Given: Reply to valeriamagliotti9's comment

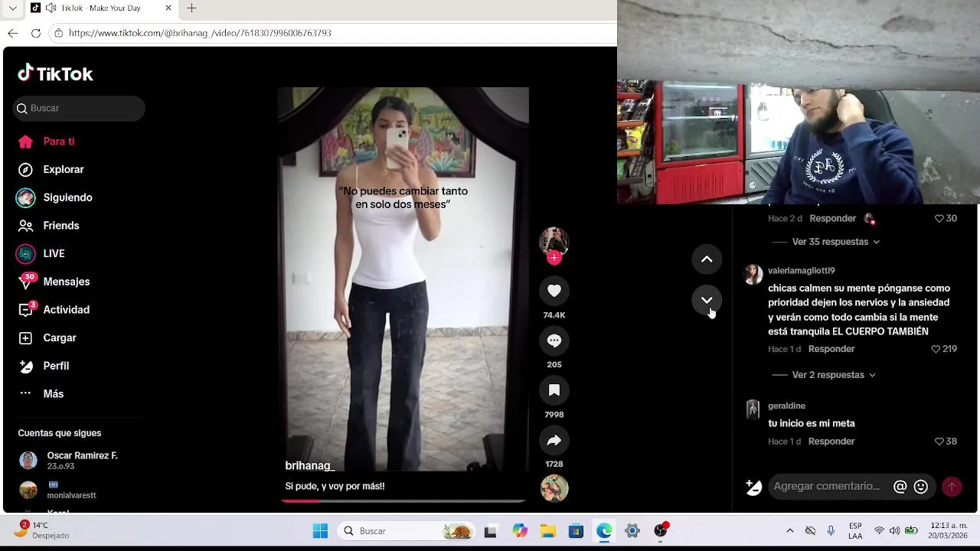Looking at the screenshot, I should pyautogui.click(x=831, y=349).
